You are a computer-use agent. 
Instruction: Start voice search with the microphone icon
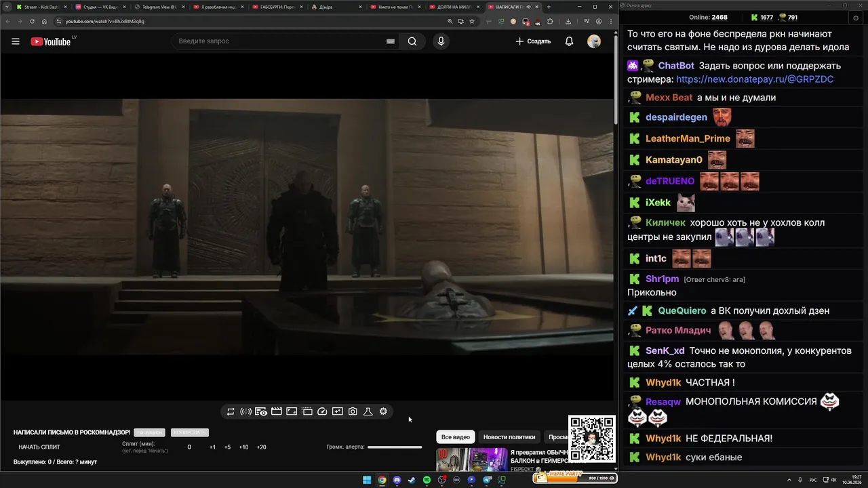tap(441, 41)
